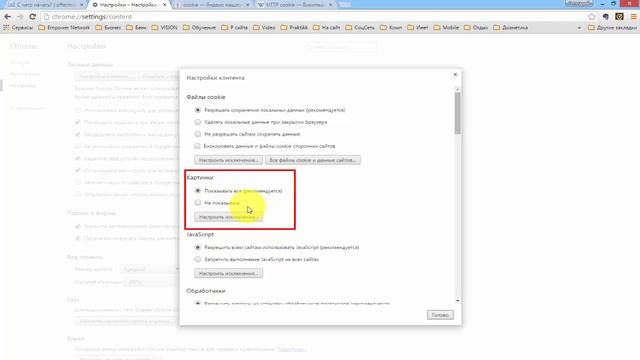This screenshot has width=640, height=360.
Task: Open the Video bookmark folder
Action: pos(264,28)
